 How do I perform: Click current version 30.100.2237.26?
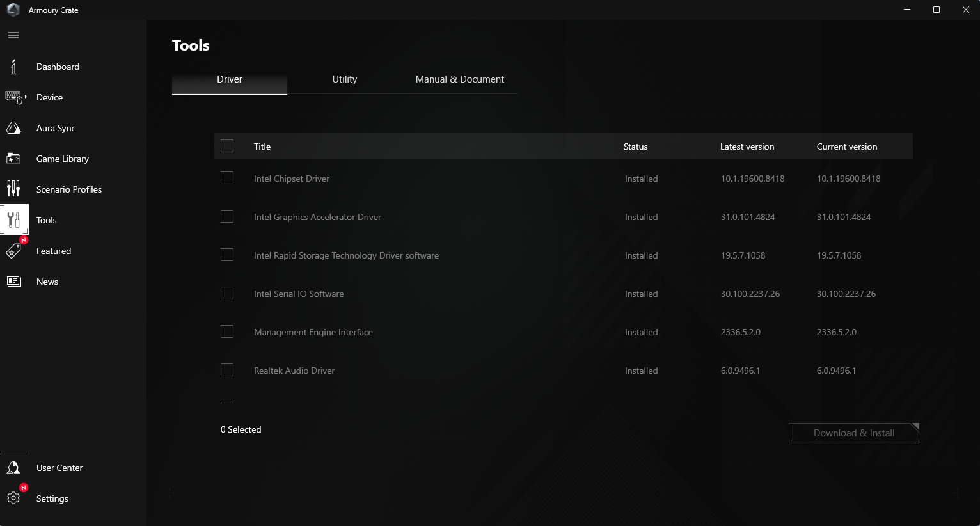coord(846,294)
